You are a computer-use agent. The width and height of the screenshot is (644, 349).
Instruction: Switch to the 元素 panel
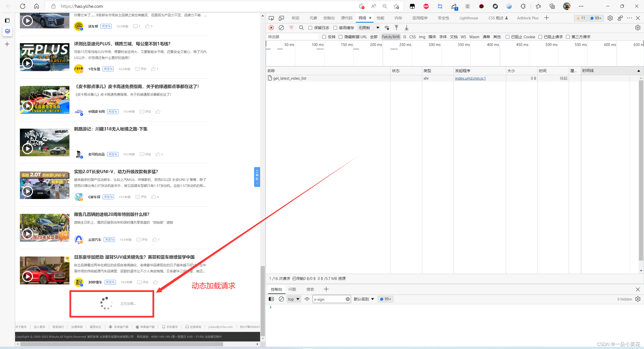point(313,18)
